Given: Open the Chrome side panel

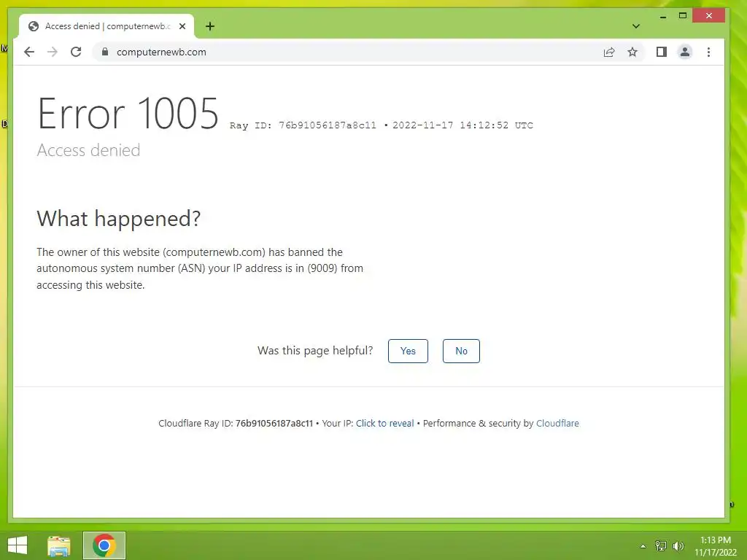Looking at the screenshot, I should [x=661, y=52].
